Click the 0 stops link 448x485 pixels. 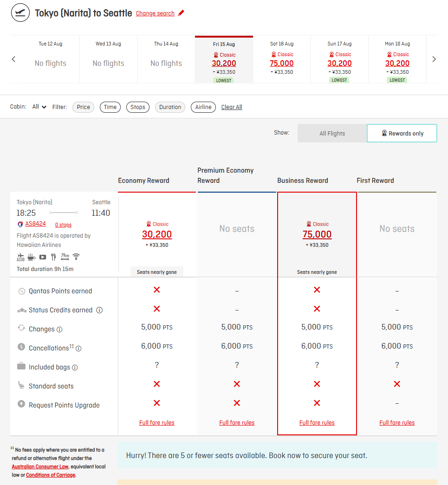[x=63, y=225]
